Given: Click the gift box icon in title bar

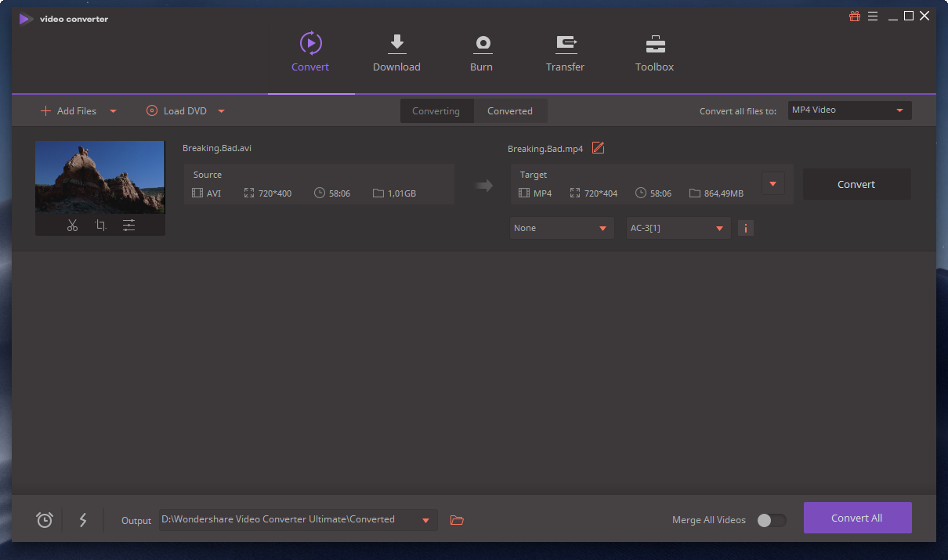Looking at the screenshot, I should click(x=855, y=16).
